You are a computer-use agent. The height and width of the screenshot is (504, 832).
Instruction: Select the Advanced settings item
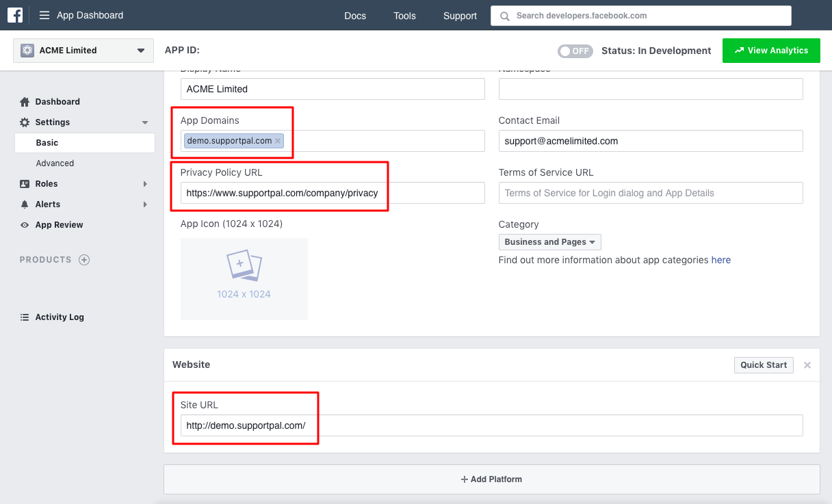tap(55, 163)
